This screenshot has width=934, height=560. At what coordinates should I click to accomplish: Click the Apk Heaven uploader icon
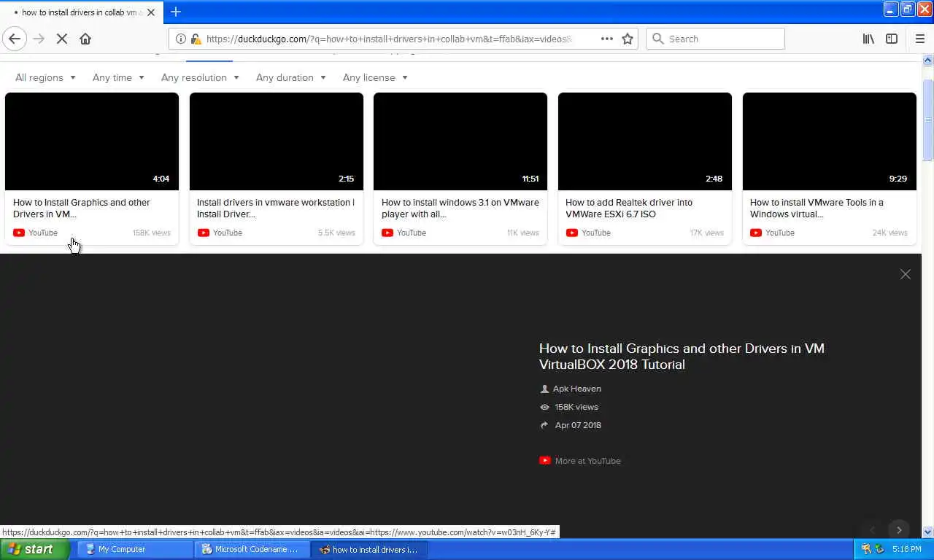544,389
